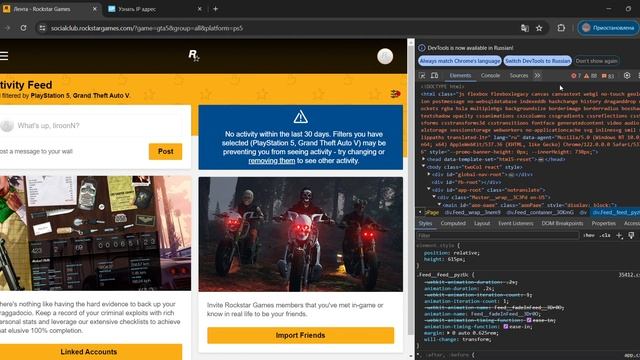Click the DevTools warnings count indicator
Screen dimensions: 640x360
click(590, 76)
